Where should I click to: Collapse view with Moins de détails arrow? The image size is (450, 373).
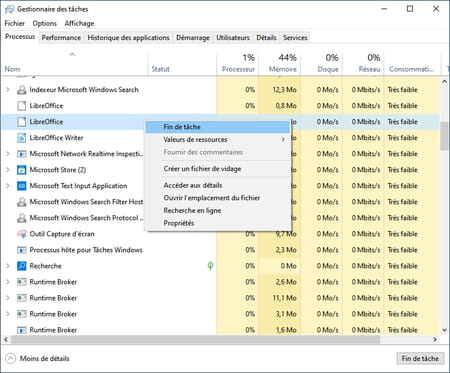[11, 358]
